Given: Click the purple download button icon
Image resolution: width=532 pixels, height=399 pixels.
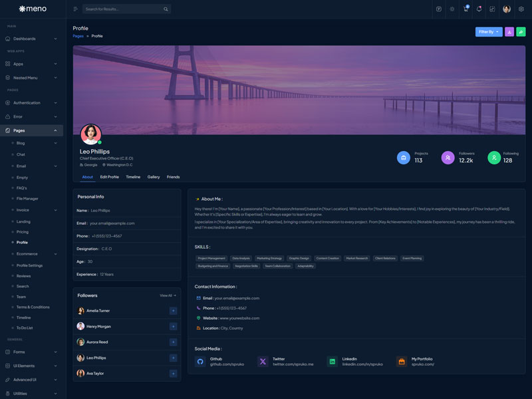Looking at the screenshot, I should pos(509,32).
